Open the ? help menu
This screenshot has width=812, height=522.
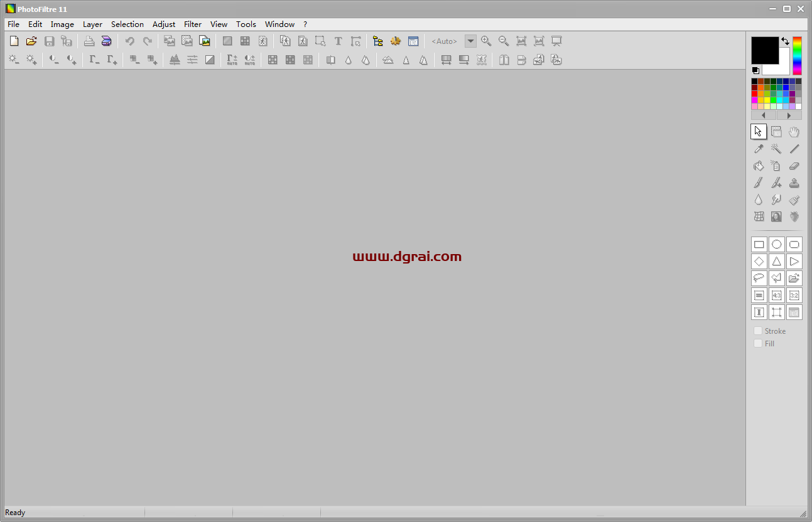tap(305, 24)
